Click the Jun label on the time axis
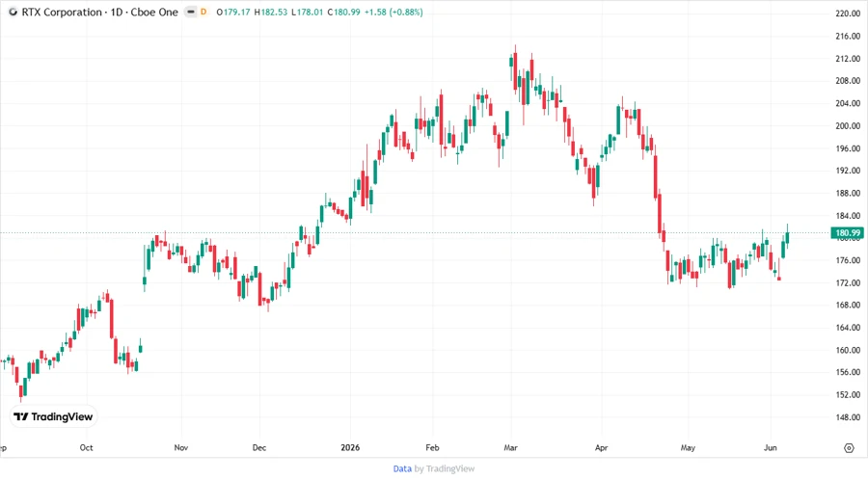 (770, 447)
